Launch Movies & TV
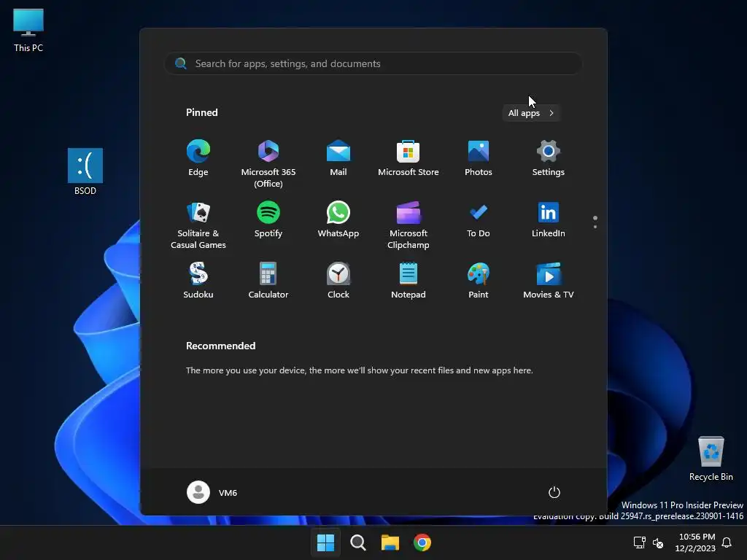 click(549, 281)
